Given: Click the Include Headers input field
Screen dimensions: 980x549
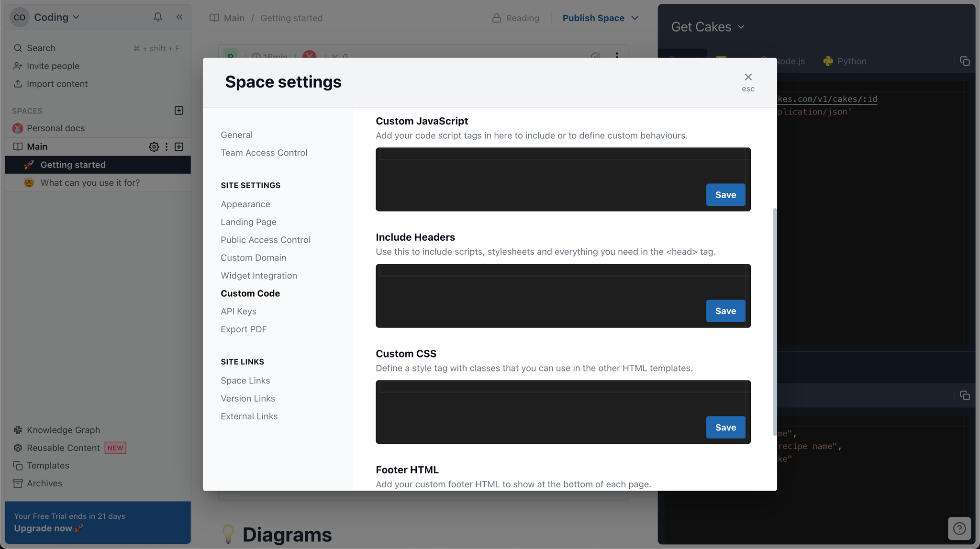Looking at the screenshot, I should click(563, 295).
